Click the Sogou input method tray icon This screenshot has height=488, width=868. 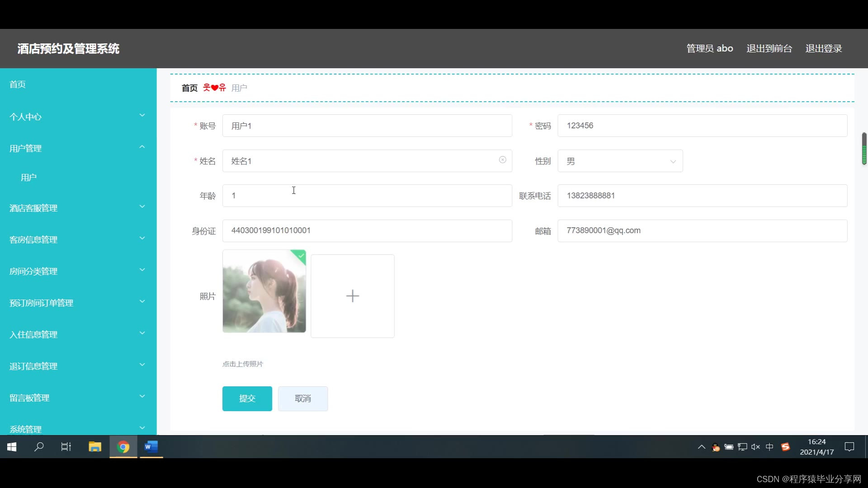[785, 447]
